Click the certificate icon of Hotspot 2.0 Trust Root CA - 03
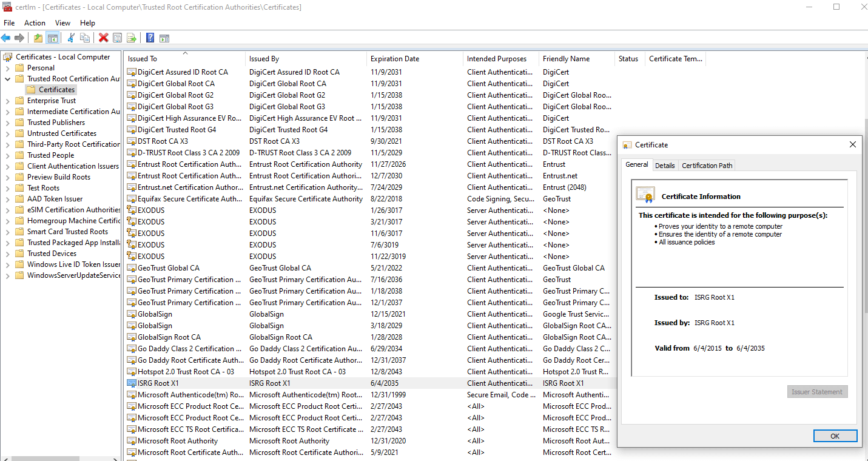 (x=131, y=372)
